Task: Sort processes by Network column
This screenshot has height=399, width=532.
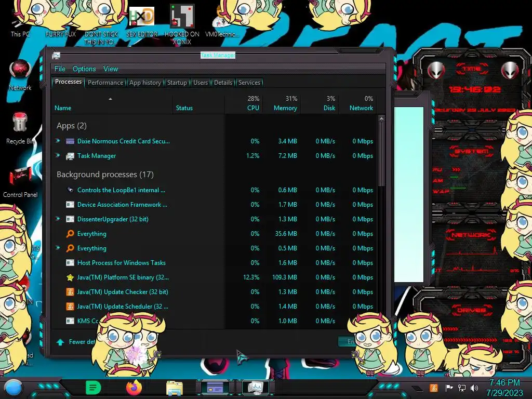Action: [x=357, y=104]
